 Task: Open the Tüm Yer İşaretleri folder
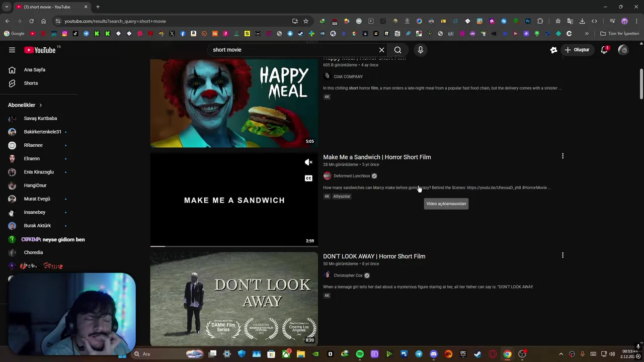pos(619,34)
